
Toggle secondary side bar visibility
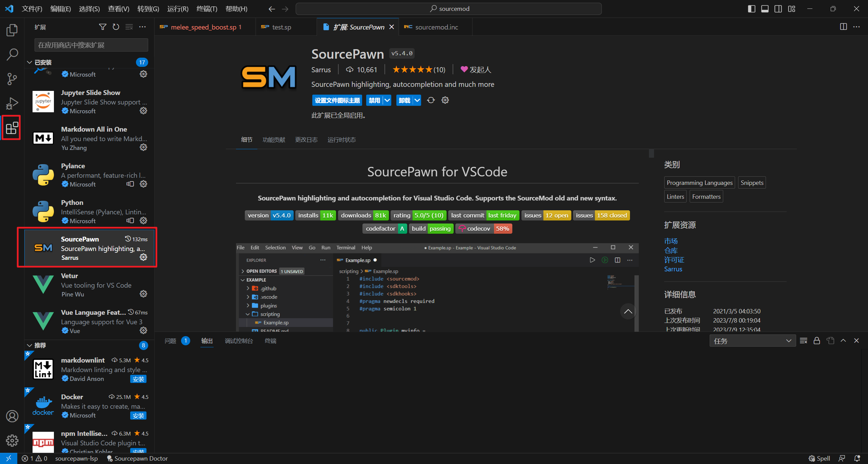[x=778, y=9]
